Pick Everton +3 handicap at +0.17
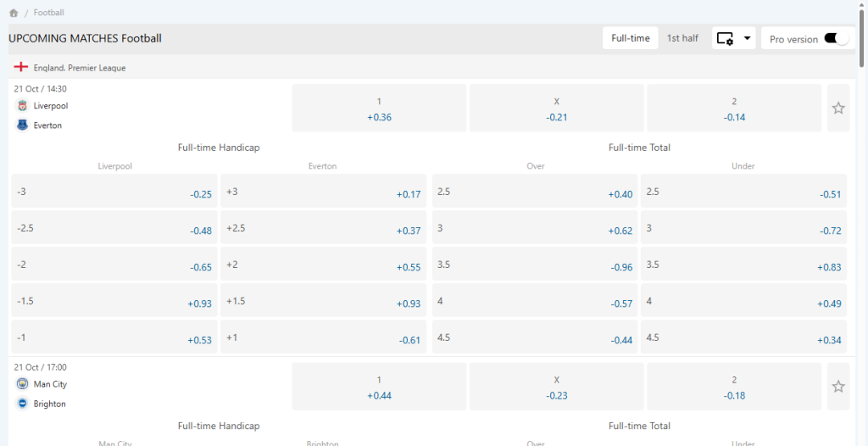 pos(323,191)
